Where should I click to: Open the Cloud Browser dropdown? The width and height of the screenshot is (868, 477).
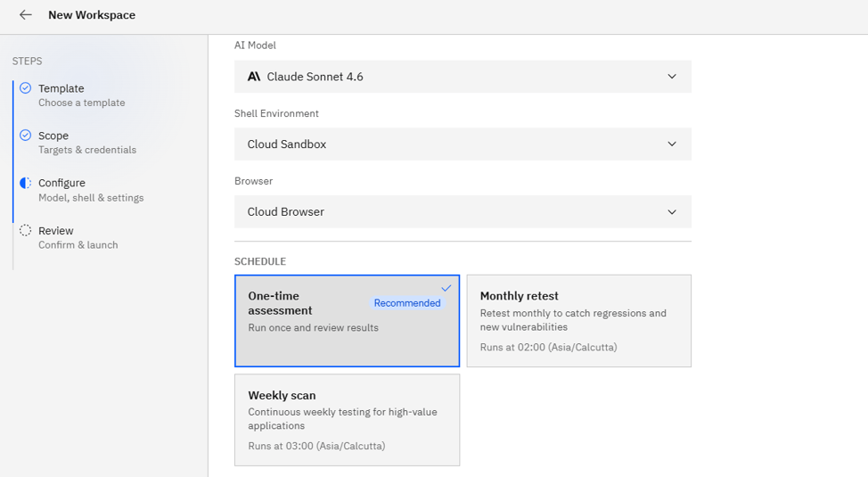[463, 211]
